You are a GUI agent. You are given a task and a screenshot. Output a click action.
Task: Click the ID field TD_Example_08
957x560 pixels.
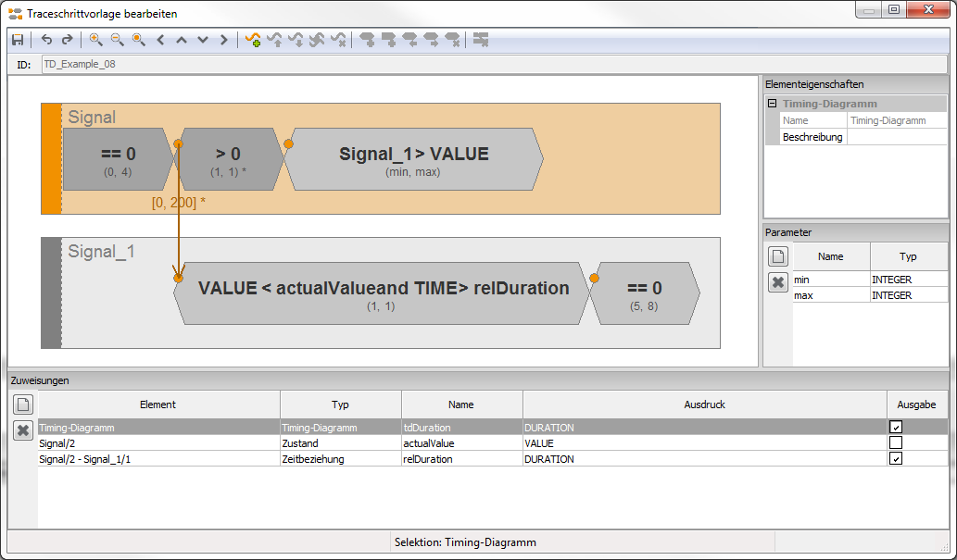[494, 64]
